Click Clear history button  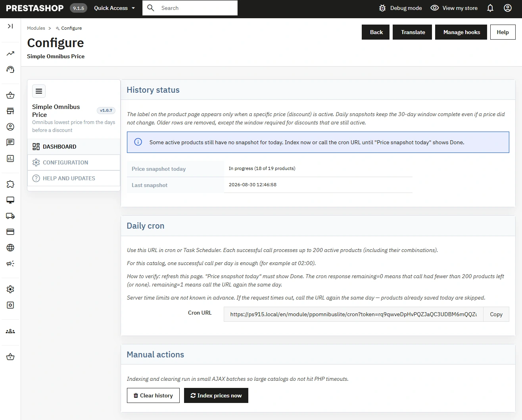point(153,395)
